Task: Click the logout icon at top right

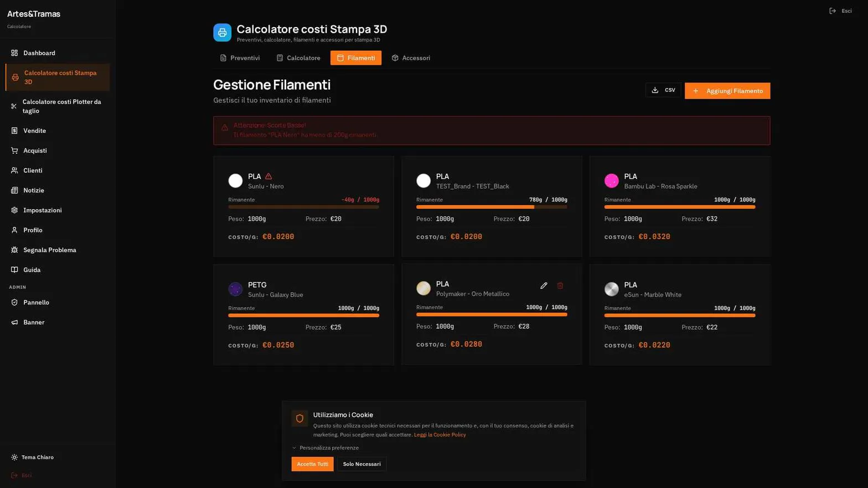Action: pyautogui.click(x=833, y=11)
